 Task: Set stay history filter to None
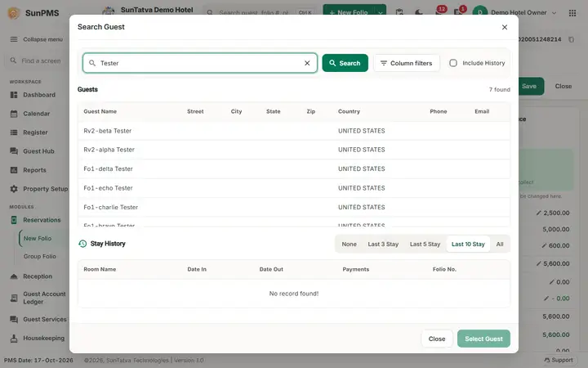coord(350,244)
